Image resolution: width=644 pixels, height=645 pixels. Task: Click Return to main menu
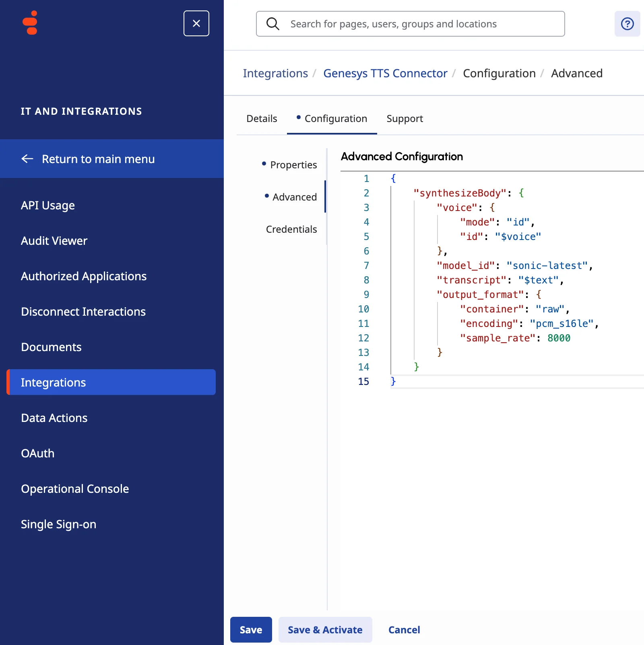pos(112,159)
